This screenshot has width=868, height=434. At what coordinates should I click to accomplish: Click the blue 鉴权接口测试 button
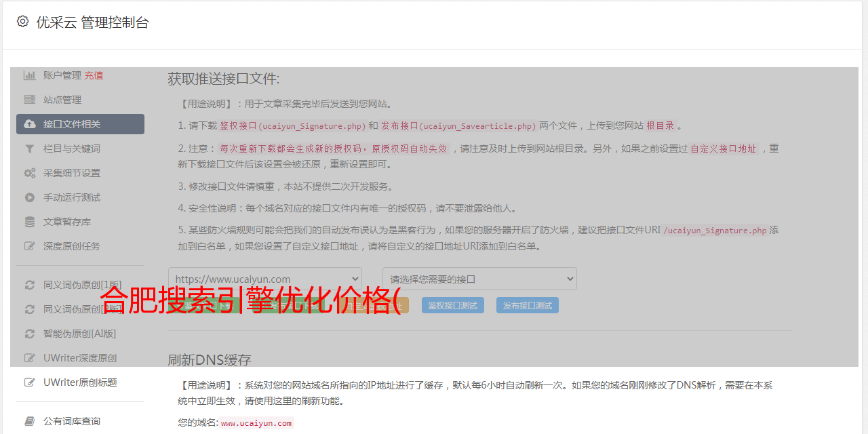pos(453,305)
